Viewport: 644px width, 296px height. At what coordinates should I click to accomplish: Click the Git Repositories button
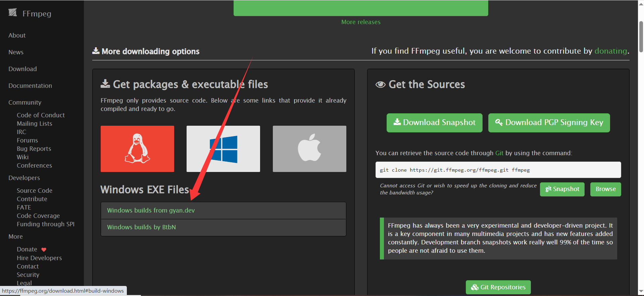tap(498, 287)
